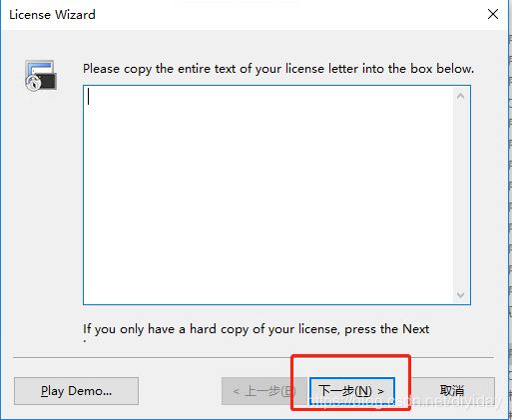Click the scroll up arrow in license box

pyautogui.click(x=461, y=97)
